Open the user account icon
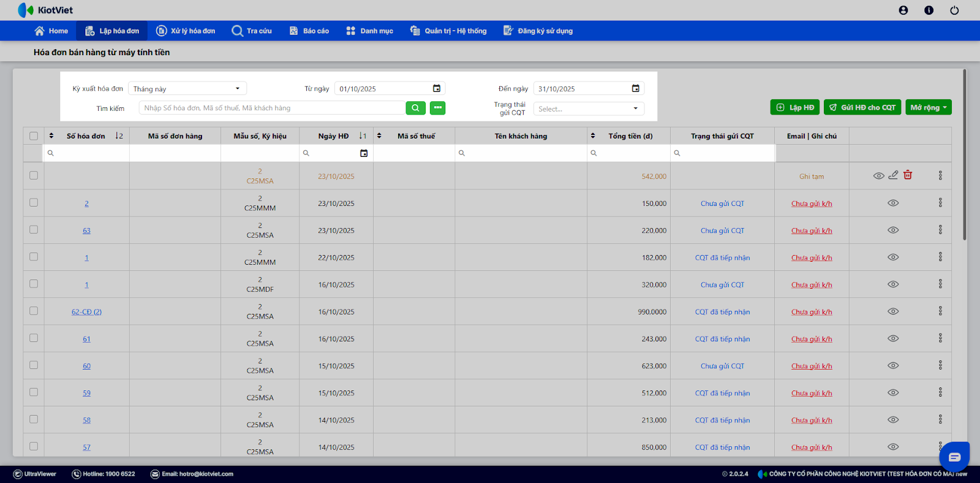The image size is (980, 483). (x=903, y=10)
